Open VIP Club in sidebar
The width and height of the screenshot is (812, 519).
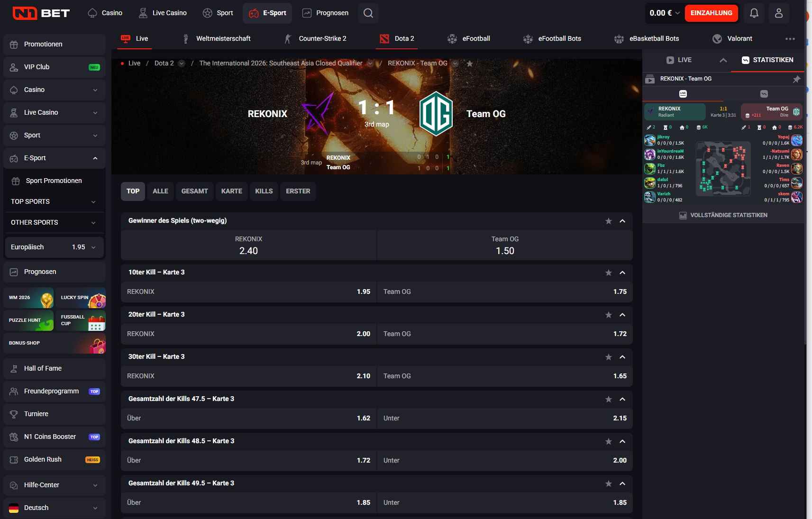55,67
